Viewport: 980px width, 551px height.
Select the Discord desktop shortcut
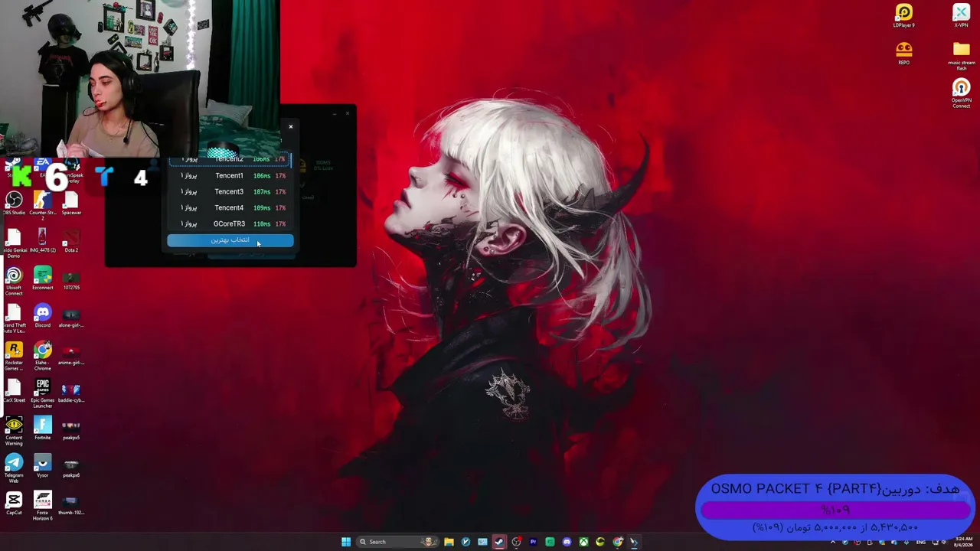click(42, 315)
